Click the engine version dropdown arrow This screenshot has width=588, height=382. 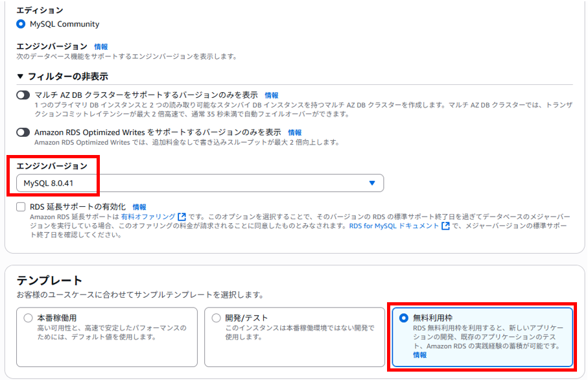372,183
